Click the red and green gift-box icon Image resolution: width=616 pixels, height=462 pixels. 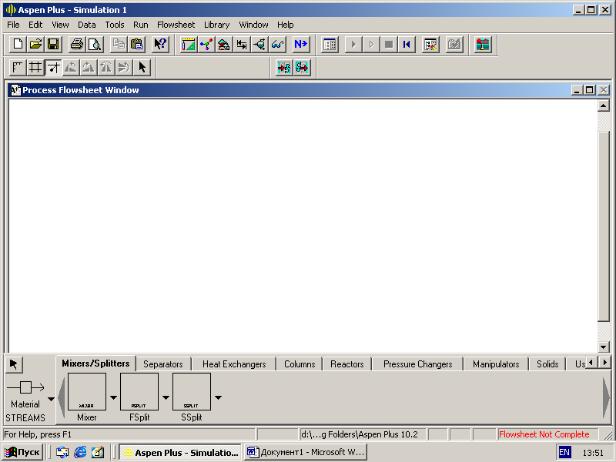[483, 44]
